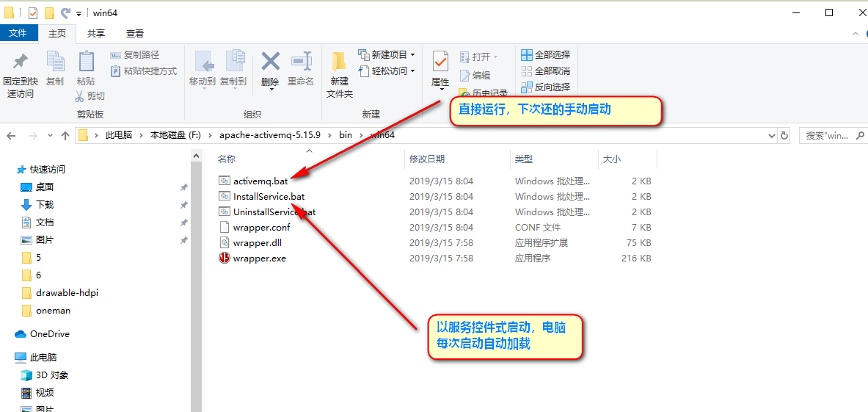The width and height of the screenshot is (868, 412).
Task: Click the Back navigation arrow
Action: coord(11,135)
